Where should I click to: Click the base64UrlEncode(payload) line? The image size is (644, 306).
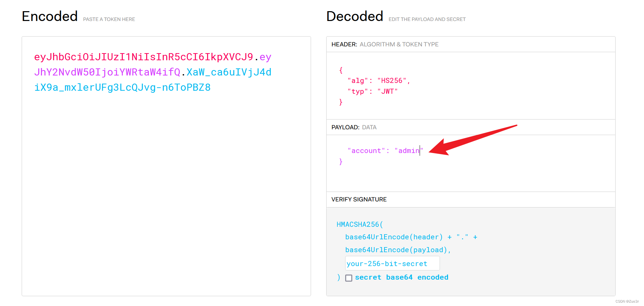point(398,250)
